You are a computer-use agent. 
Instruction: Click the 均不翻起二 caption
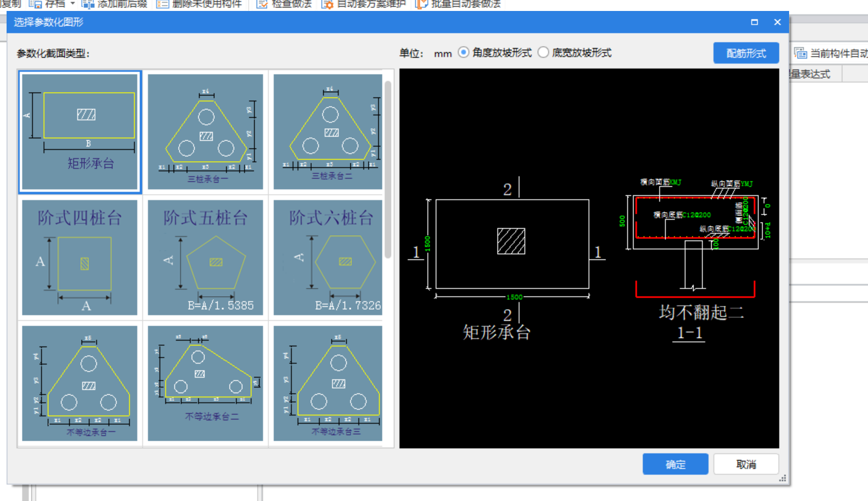pos(701,312)
